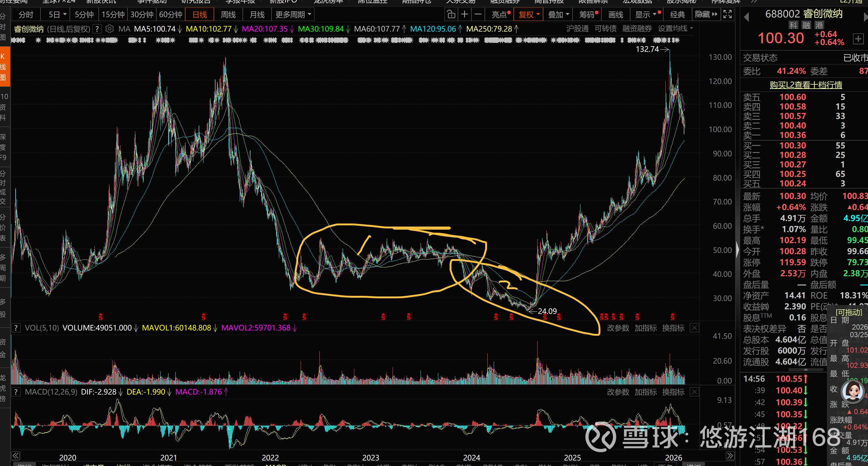
Task: Click the lock/unlock chart icon
Action: 451,14
